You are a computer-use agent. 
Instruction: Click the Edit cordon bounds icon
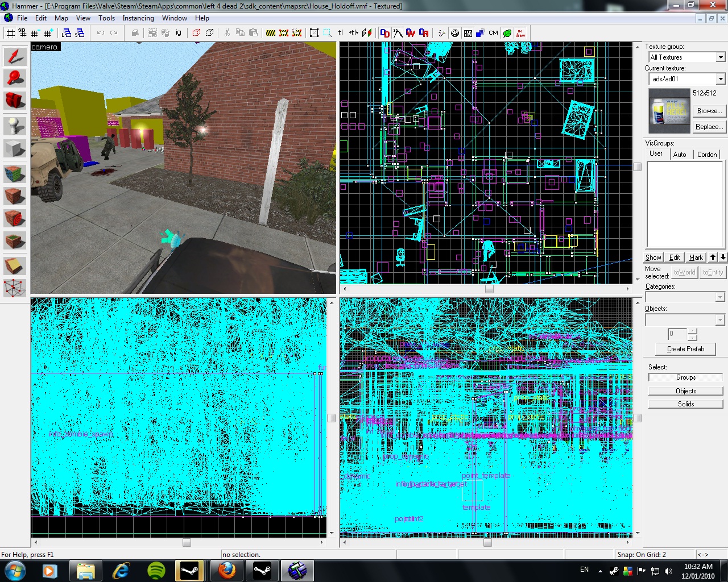284,33
